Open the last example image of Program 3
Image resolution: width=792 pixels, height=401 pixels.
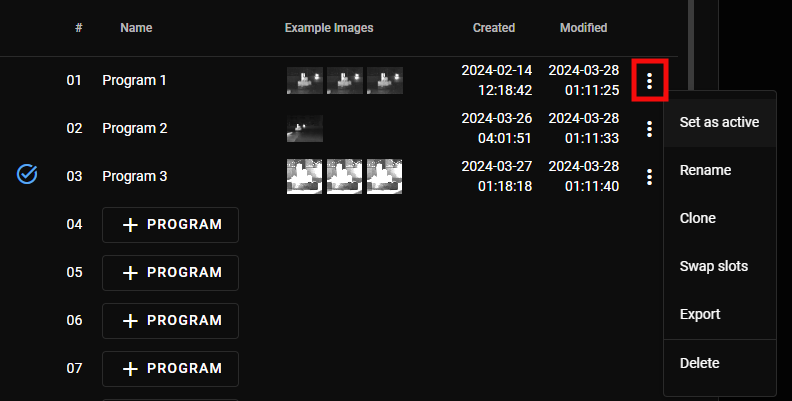pyautogui.click(x=385, y=177)
